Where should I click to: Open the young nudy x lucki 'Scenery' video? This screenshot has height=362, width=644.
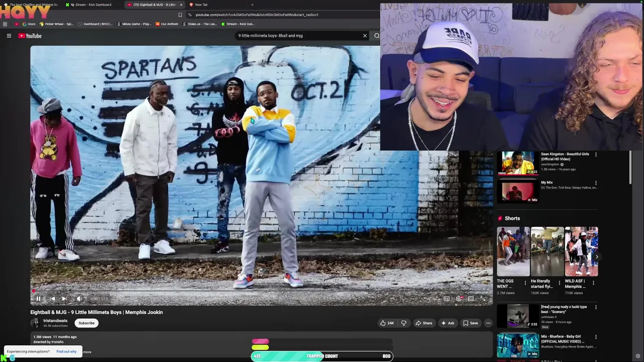pyautogui.click(x=518, y=316)
